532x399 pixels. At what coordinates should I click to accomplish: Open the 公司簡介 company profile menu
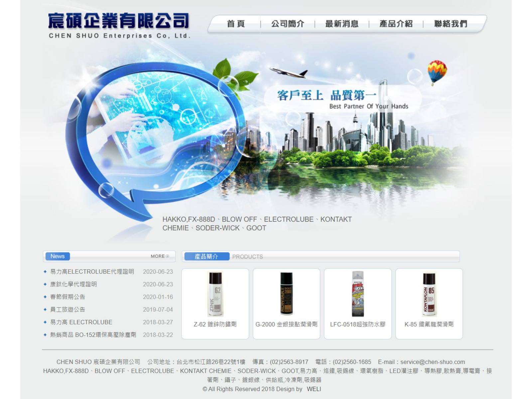click(x=288, y=24)
